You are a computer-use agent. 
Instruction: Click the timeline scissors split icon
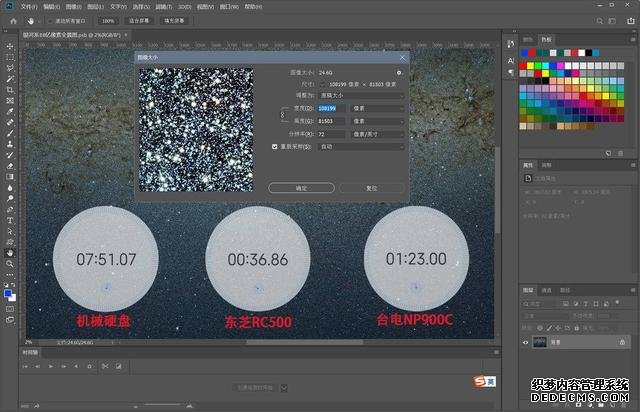(x=105, y=366)
